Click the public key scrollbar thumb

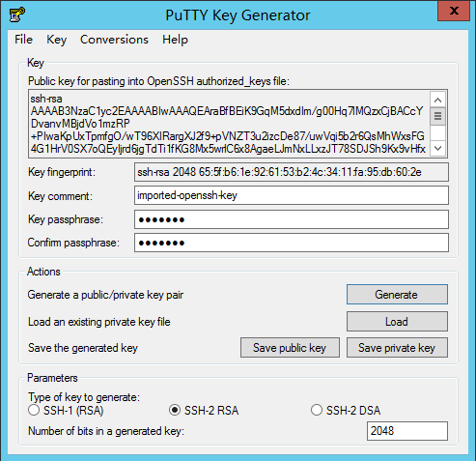coord(437,116)
